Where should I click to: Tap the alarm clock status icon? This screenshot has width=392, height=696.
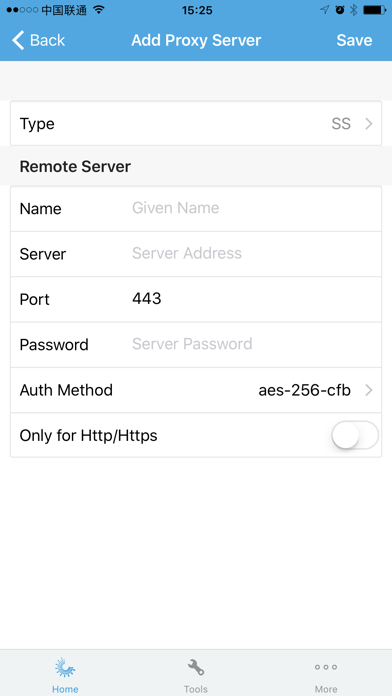click(x=340, y=10)
